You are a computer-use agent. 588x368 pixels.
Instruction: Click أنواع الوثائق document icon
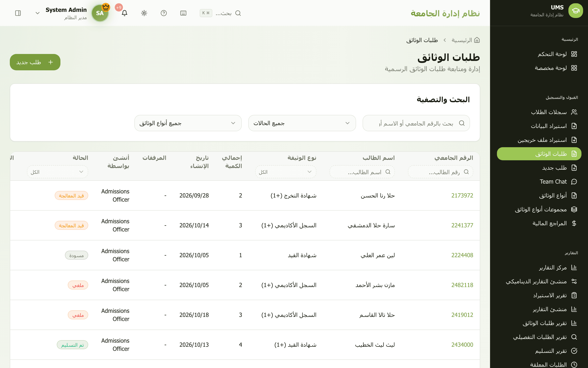574,195
